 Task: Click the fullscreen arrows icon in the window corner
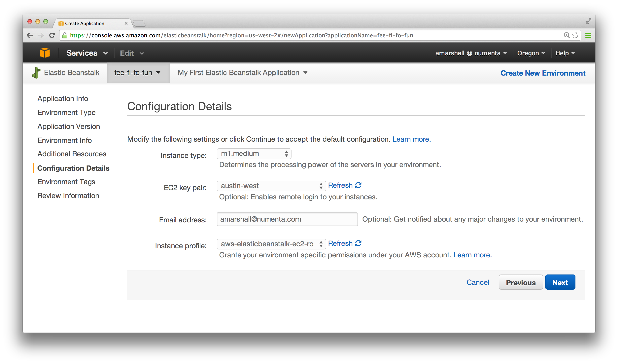588,21
